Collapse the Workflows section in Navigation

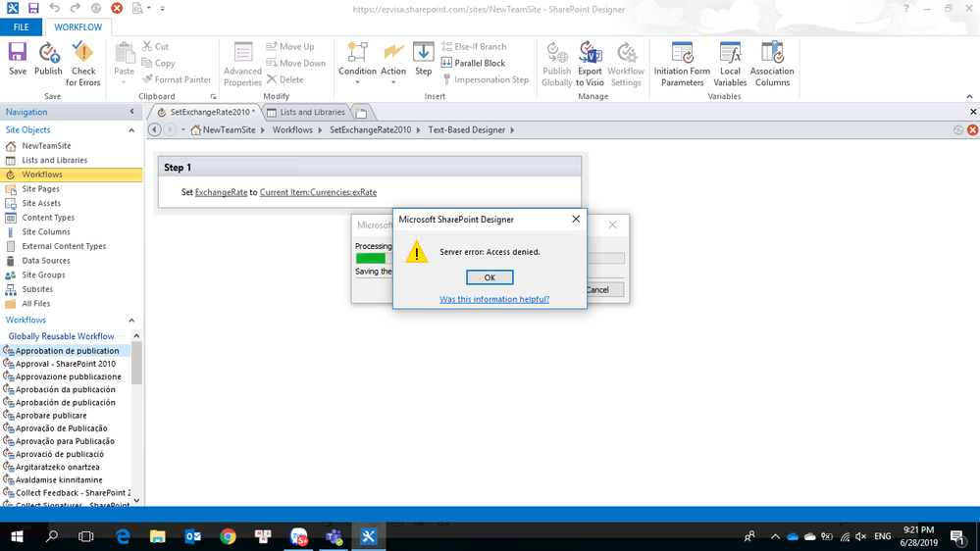point(131,320)
